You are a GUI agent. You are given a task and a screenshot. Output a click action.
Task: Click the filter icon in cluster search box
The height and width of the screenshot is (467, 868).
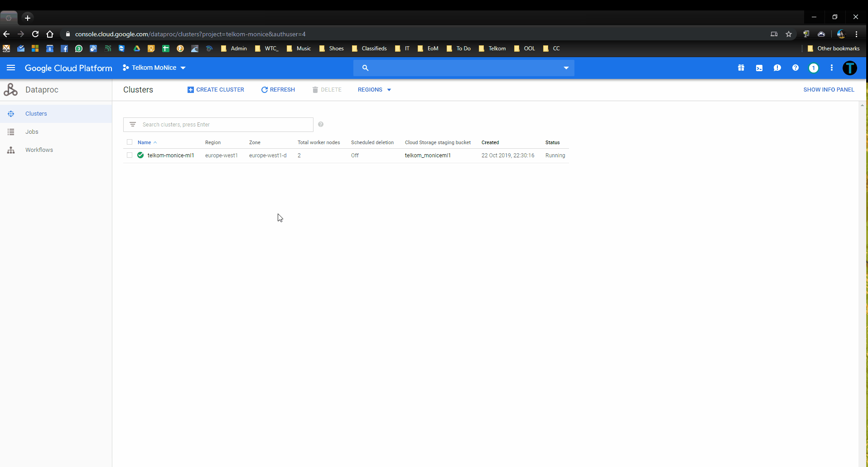[x=133, y=125]
